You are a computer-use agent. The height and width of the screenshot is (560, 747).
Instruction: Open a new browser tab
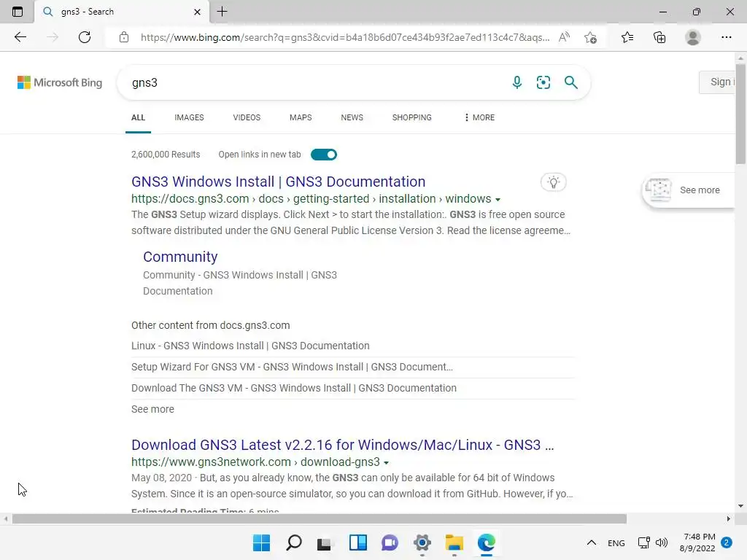pyautogui.click(x=222, y=12)
